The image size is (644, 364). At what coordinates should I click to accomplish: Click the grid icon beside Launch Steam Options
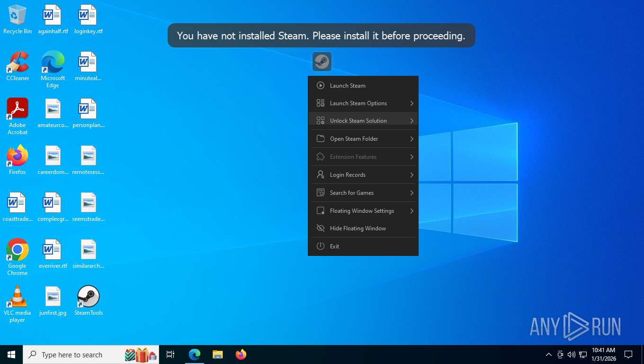pyautogui.click(x=321, y=103)
